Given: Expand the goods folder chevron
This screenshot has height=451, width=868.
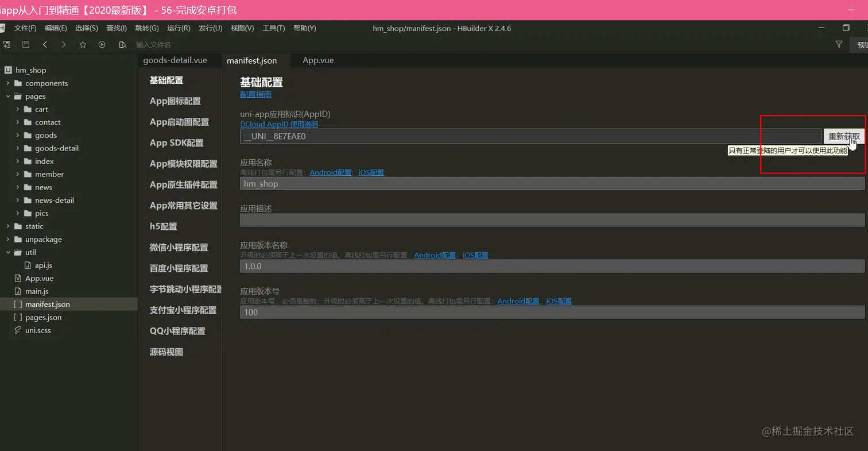Looking at the screenshot, I should [x=18, y=136].
